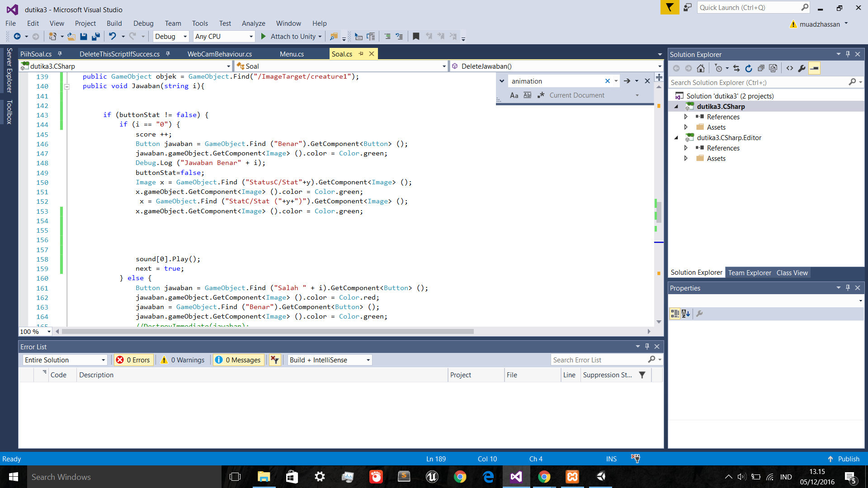Click Attach to Unity button
This screenshot has height=488, width=868.
click(292, 37)
